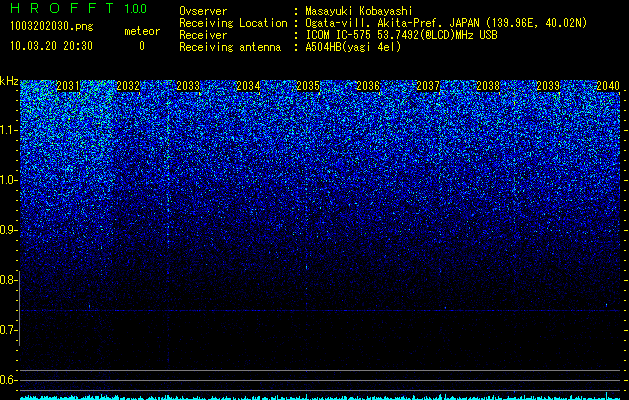Click the 2032 time marker

pyautogui.click(x=128, y=85)
